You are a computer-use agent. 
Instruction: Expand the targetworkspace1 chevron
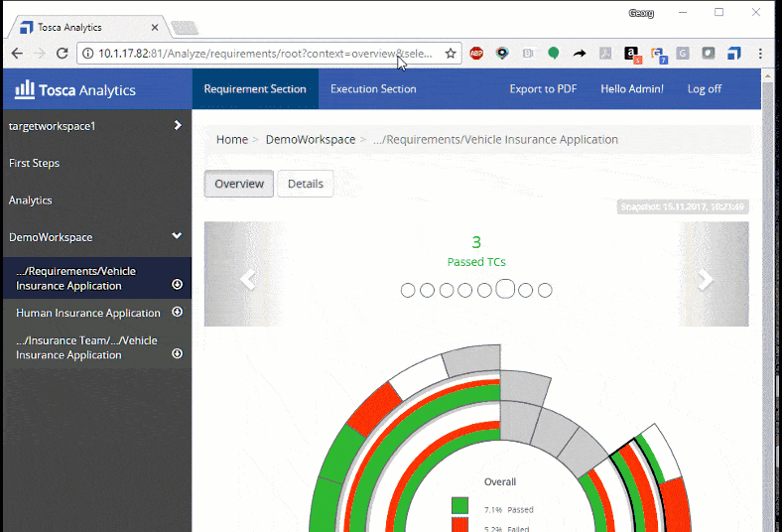(178, 125)
